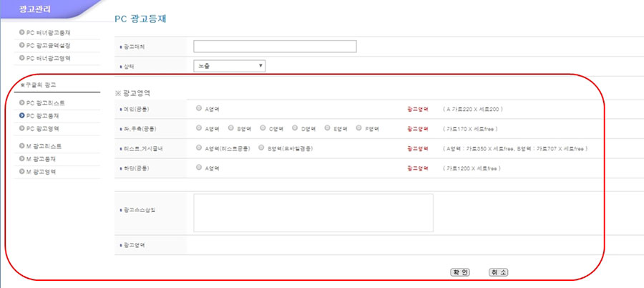Click the bullet icon beside M 광고리스트
This screenshot has width=644, height=288.
pos(22,146)
